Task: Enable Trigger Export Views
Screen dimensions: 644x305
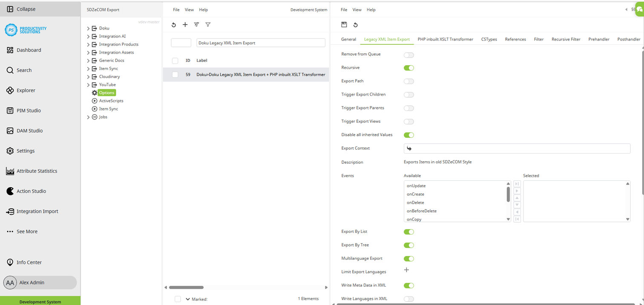Action: pyautogui.click(x=409, y=122)
